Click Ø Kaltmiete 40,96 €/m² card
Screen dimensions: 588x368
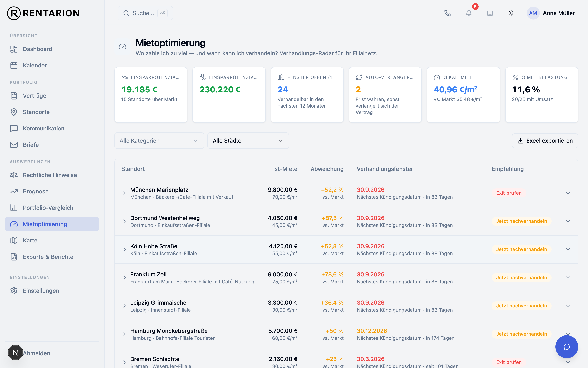(x=463, y=95)
